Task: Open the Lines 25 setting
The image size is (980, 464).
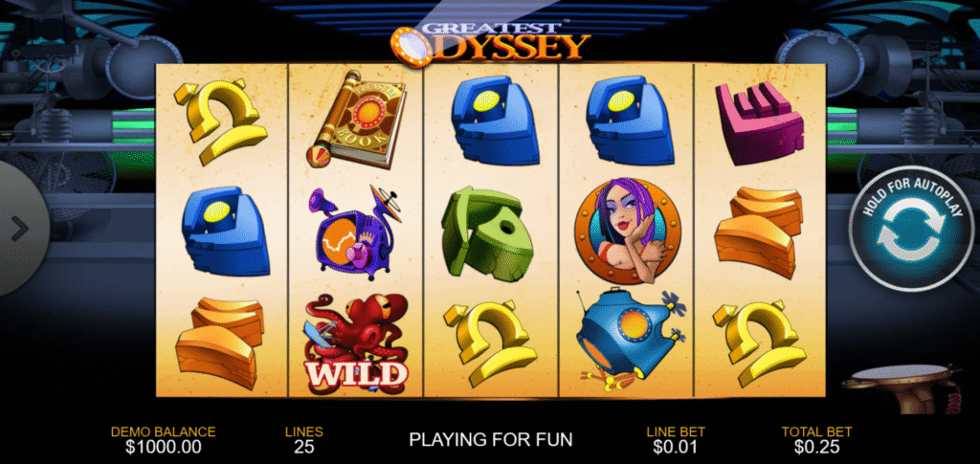Action: pos(303,440)
